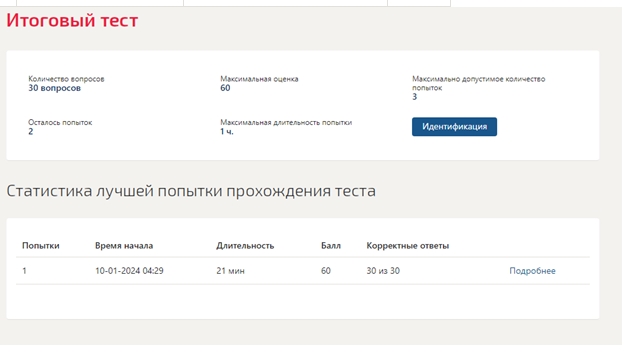Image resolution: width=627 pixels, height=362 pixels.
Task: Select the Длительность column header
Action: (x=245, y=246)
